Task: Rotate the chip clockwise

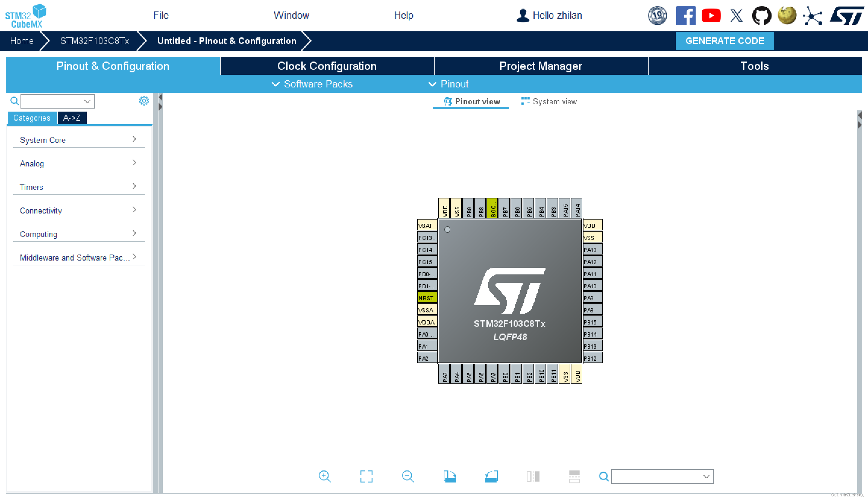Action: [450, 476]
